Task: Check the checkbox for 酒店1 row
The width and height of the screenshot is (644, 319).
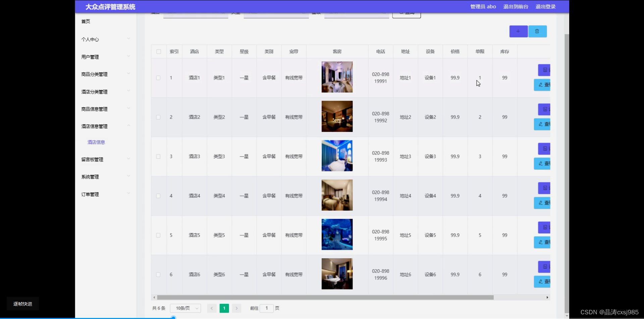Action: coord(158,78)
